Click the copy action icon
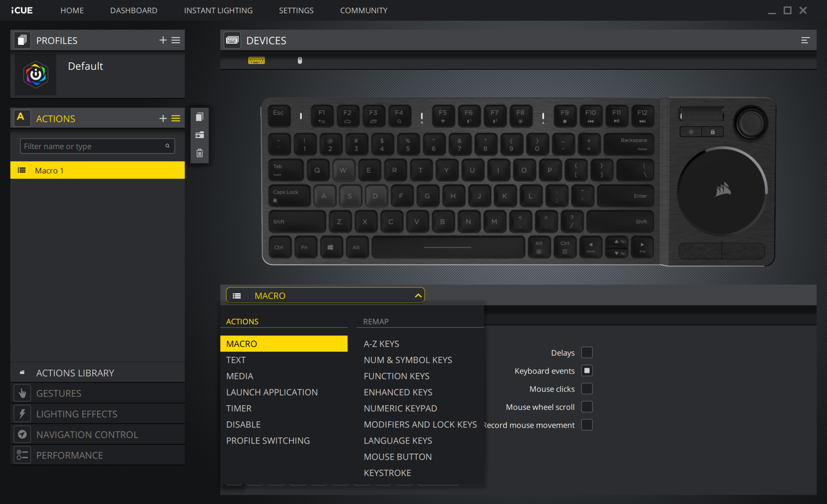Image resolution: width=827 pixels, height=504 pixels. [x=199, y=117]
